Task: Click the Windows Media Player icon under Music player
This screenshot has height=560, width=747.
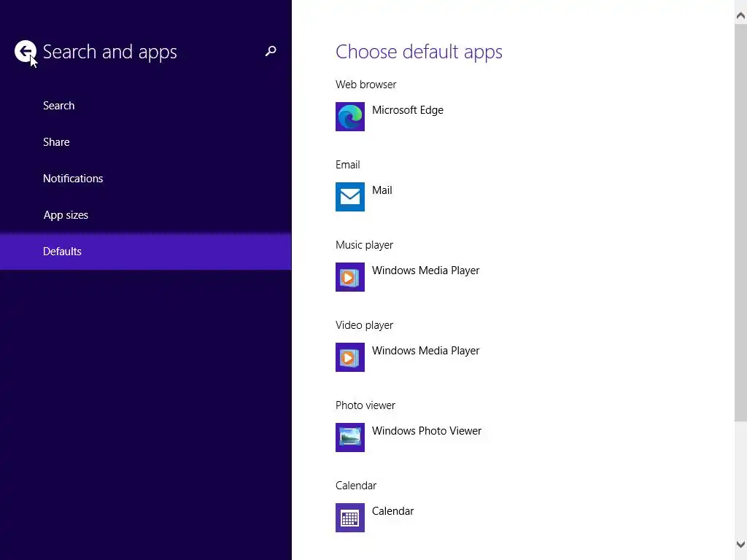Action: pyautogui.click(x=349, y=277)
